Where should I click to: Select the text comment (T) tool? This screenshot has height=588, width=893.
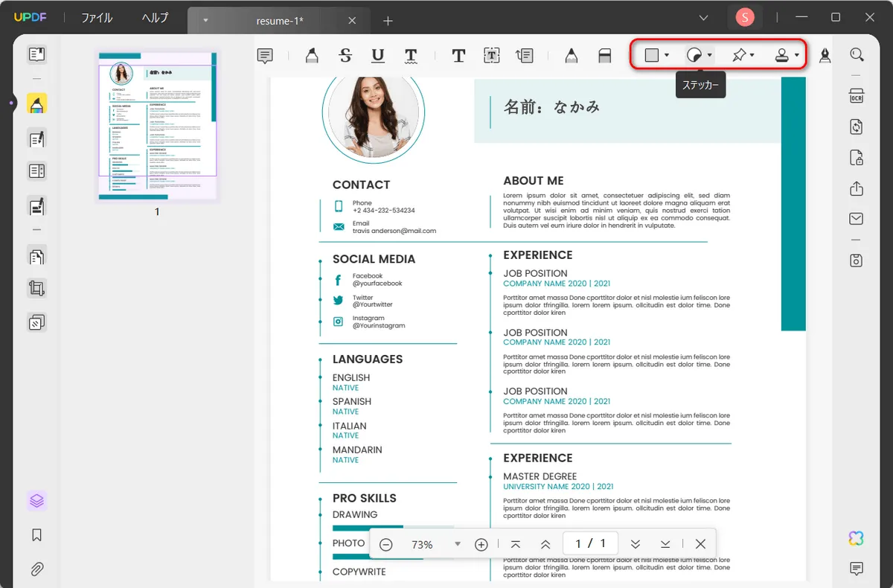(458, 55)
